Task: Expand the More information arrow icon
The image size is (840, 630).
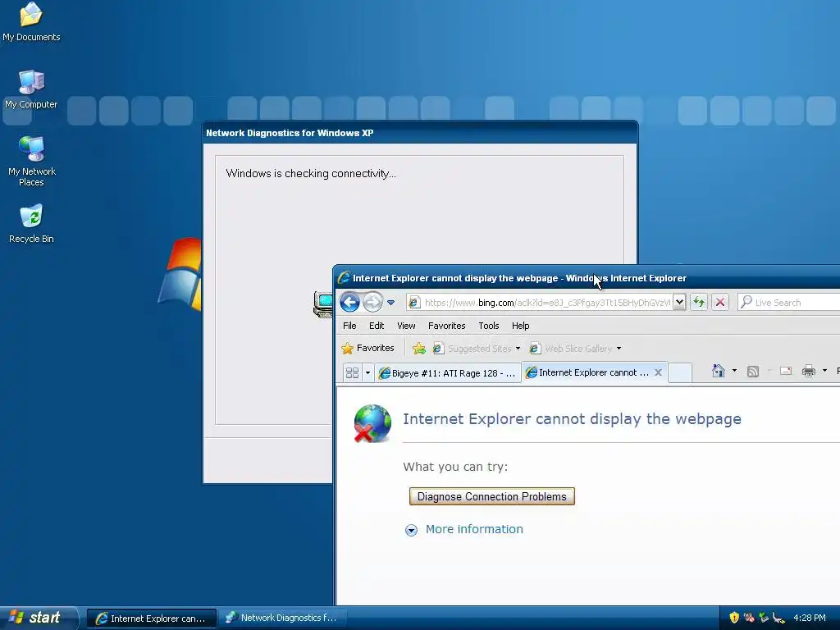Action: click(411, 531)
